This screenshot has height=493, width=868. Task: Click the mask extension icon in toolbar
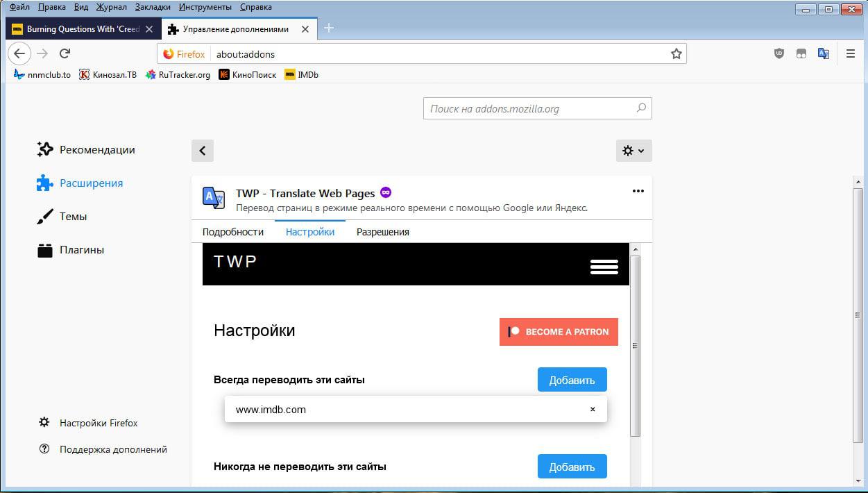point(801,53)
